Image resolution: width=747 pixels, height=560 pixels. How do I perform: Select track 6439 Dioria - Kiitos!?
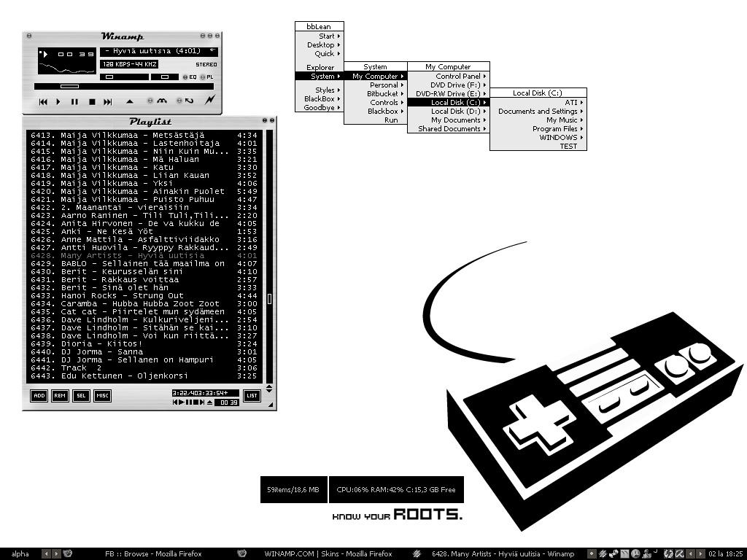(144, 344)
